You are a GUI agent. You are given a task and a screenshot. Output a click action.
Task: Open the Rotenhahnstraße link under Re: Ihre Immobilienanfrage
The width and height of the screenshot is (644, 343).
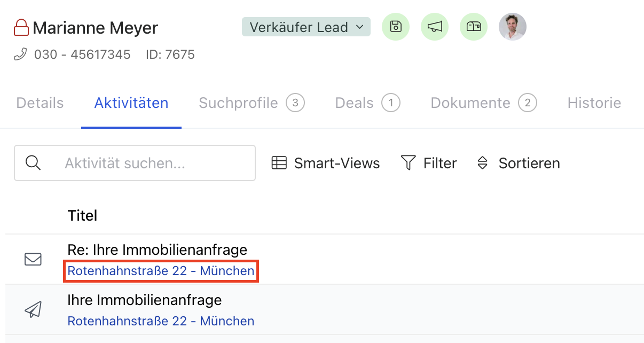point(161,271)
